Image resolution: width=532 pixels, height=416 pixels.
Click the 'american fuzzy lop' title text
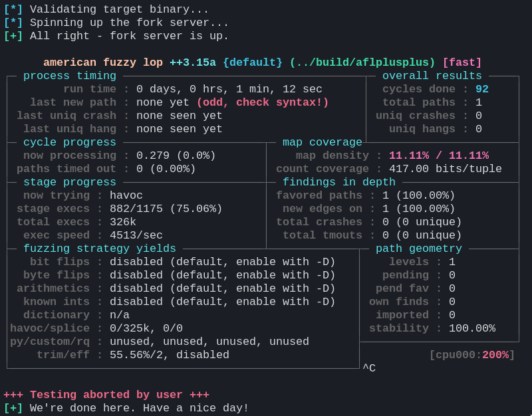(x=103, y=62)
